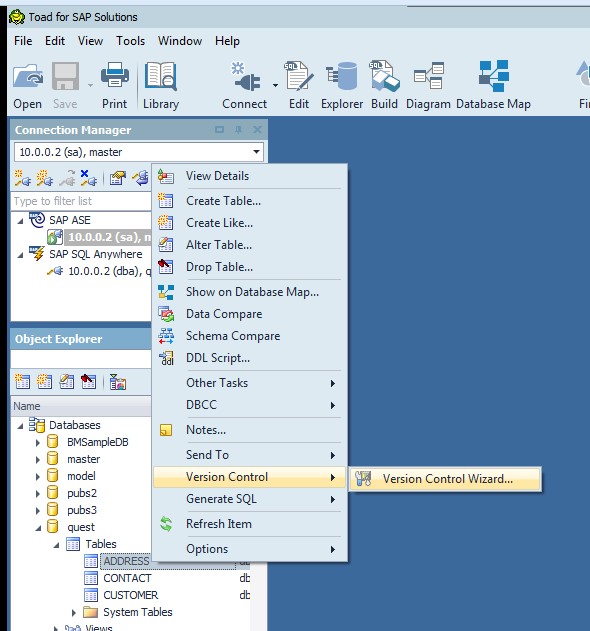590x631 pixels.
Task: Collapse the SAP SQL Anywhere tree node
Action: pos(20,255)
